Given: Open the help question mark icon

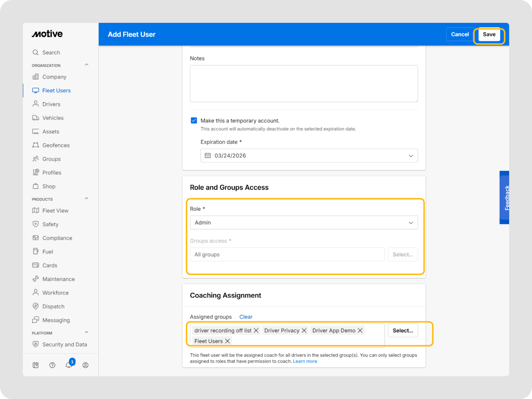Looking at the screenshot, I should click(x=52, y=365).
